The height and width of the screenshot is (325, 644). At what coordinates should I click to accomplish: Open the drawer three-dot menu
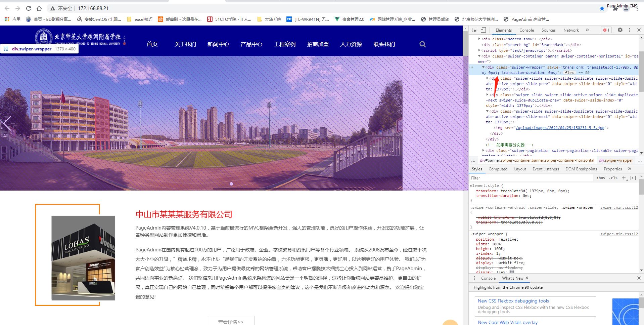474,278
